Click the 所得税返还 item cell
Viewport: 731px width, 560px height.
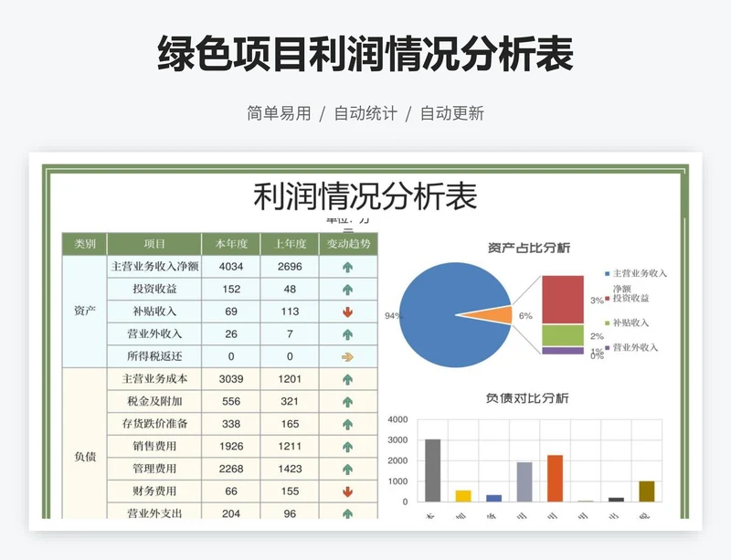(x=154, y=356)
